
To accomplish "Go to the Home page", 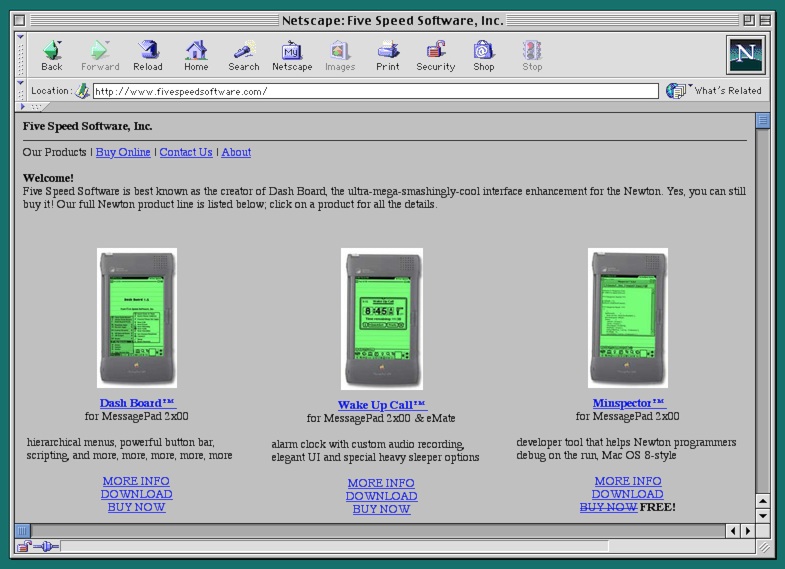I will (x=196, y=56).
